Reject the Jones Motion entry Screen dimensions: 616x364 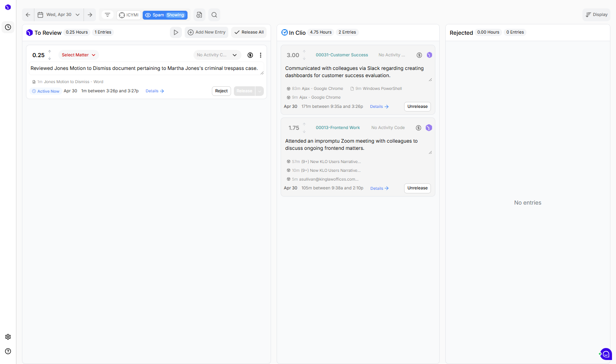point(221,91)
